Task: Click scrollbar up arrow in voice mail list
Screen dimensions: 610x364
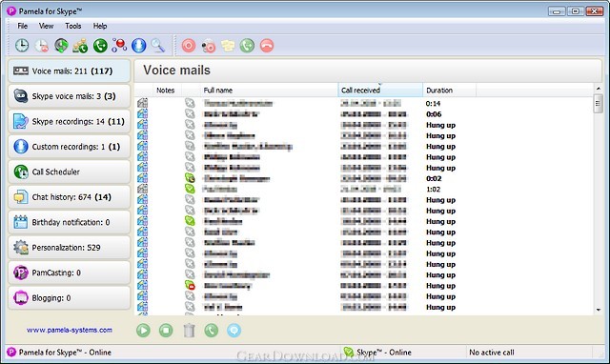Action: point(599,89)
